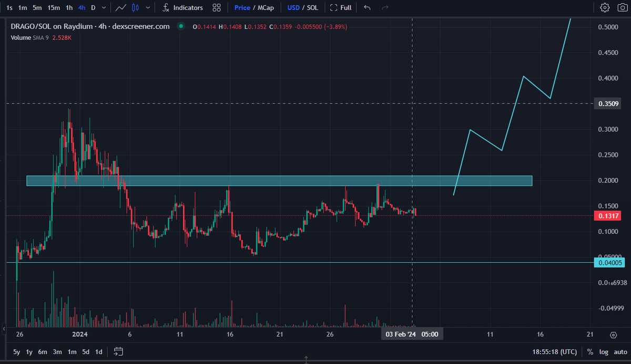
Task: Select the 1d range at the bottom
Action: coord(98,352)
